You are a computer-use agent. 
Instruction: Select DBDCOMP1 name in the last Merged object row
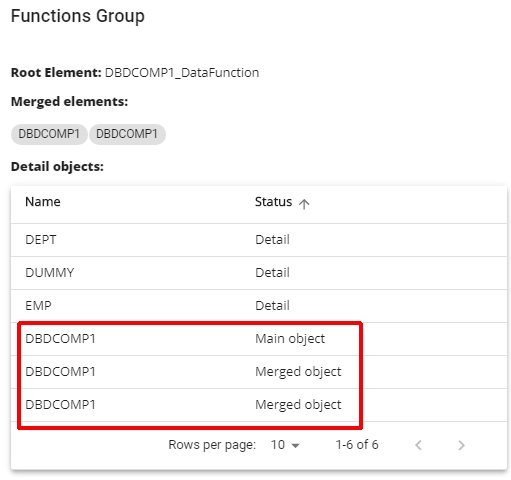(x=60, y=405)
